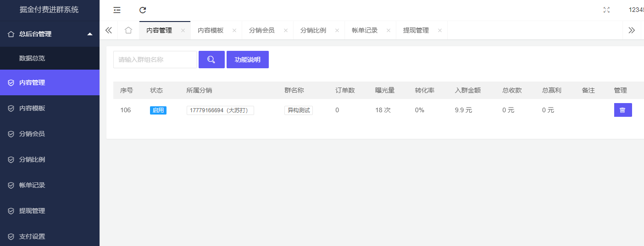The image size is (644, 246).
Task: Click the home tab icon
Action: click(128, 30)
